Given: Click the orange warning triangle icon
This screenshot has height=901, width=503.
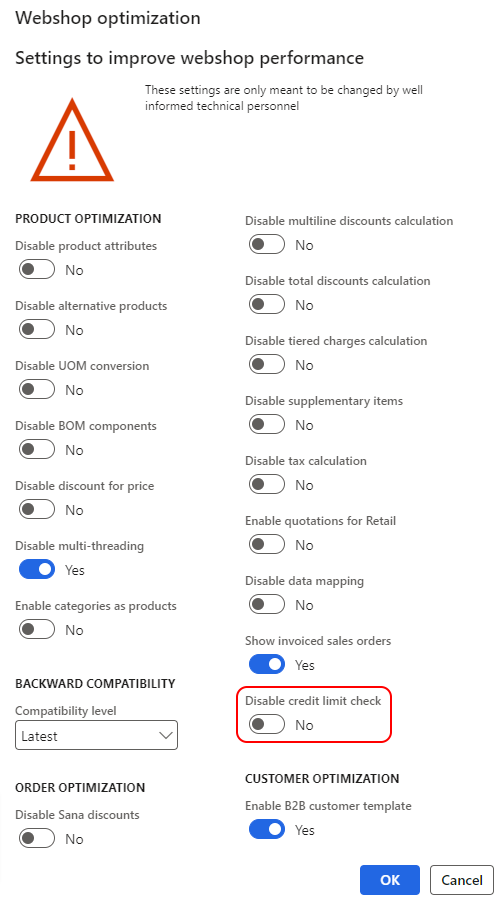Looking at the screenshot, I should pyautogui.click(x=72, y=140).
